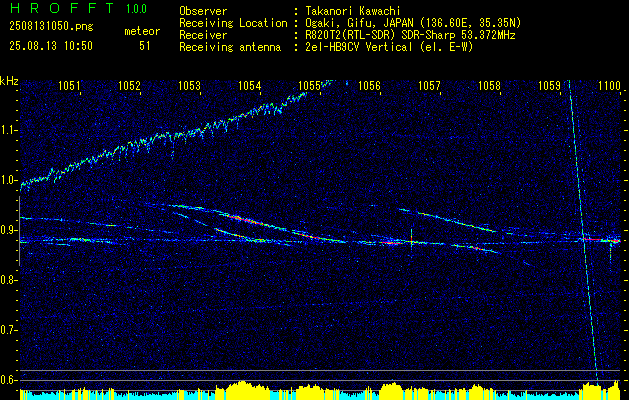629x400 pixels.
Task: Click the 1.1 kHz frequency label
Action: point(8,130)
